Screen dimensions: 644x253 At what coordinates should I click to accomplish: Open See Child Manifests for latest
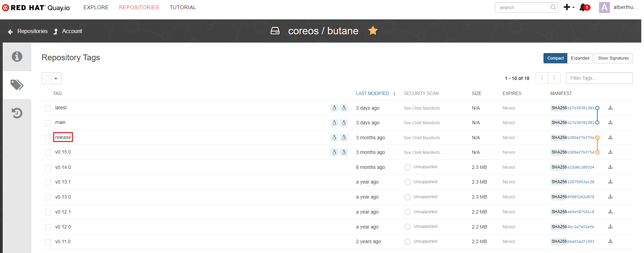point(422,108)
